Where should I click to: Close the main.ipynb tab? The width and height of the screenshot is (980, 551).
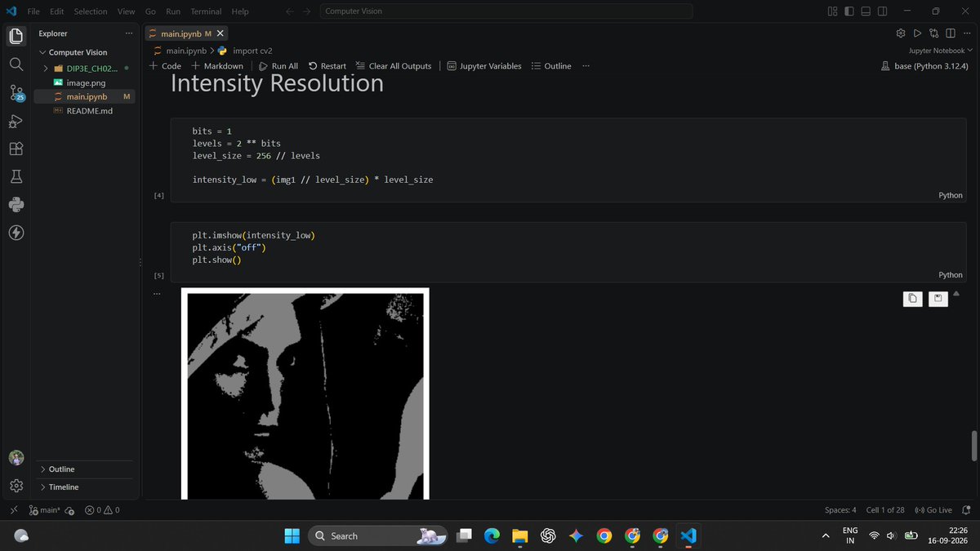(x=221, y=33)
